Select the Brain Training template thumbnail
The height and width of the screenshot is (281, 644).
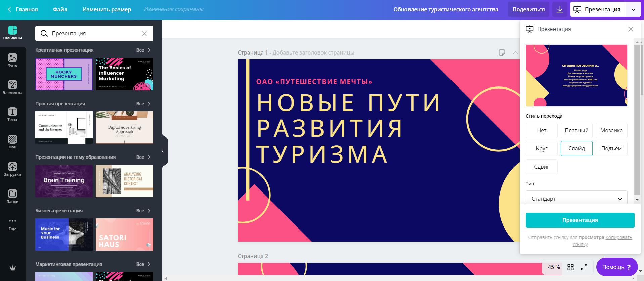pyautogui.click(x=64, y=181)
